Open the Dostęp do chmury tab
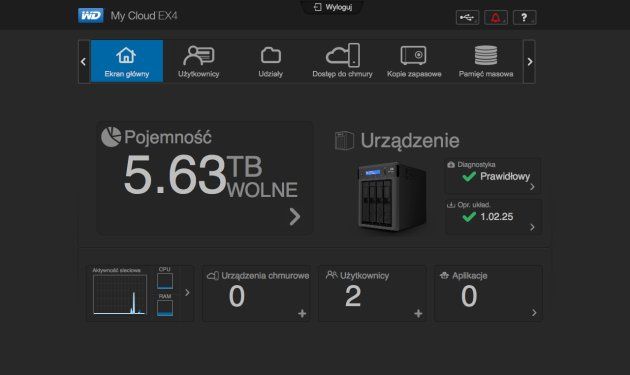The width and height of the screenshot is (630, 375). tap(342, 61)
